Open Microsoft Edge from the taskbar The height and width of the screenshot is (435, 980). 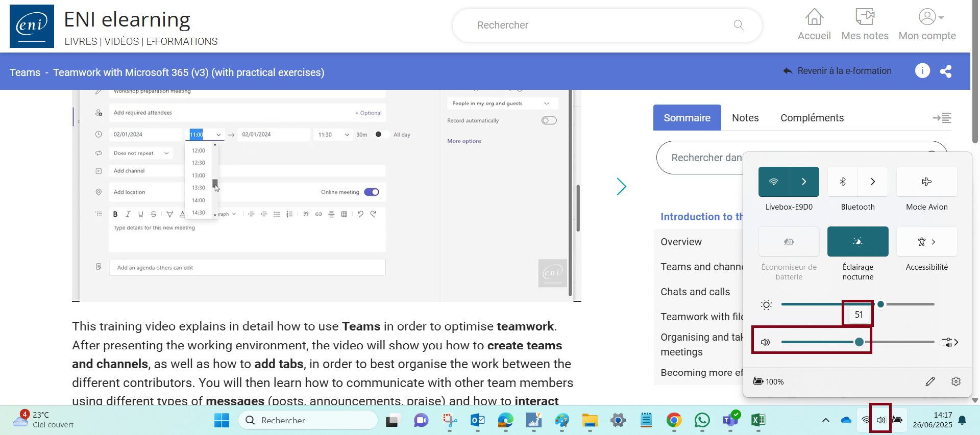(505, 420)
